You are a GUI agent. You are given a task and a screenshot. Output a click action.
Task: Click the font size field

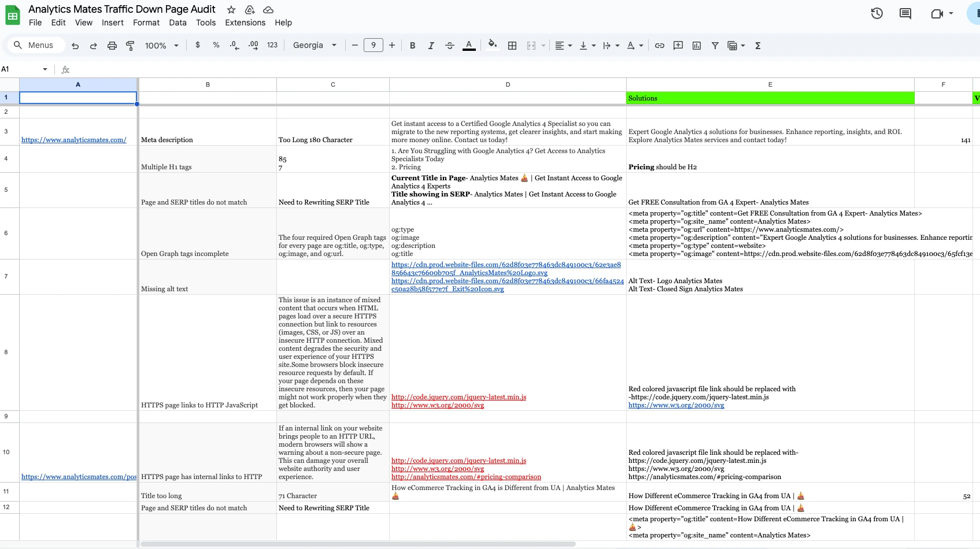click(x=373, y=45)
